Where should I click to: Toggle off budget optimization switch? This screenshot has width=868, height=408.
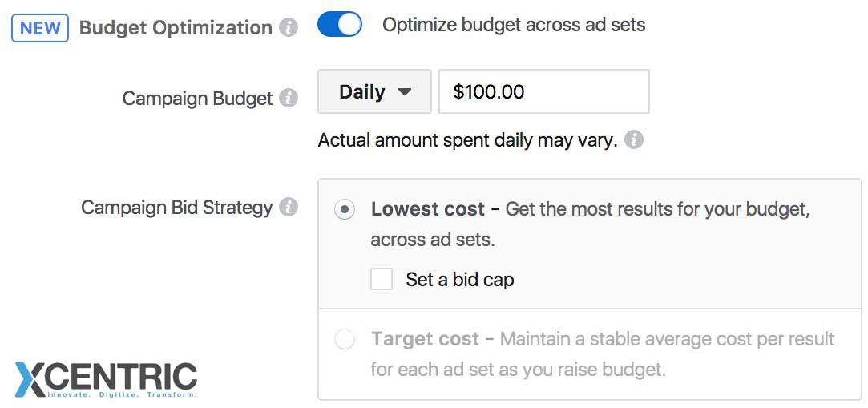click(340, 26)
